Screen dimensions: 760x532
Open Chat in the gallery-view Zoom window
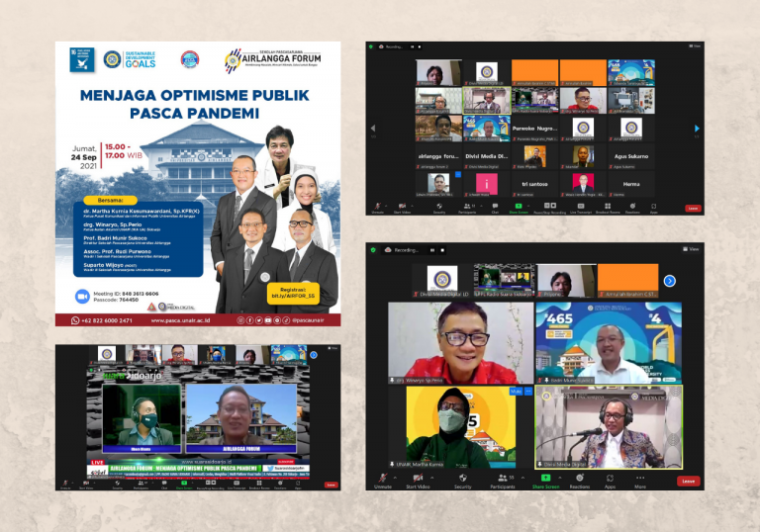point(495,209)
